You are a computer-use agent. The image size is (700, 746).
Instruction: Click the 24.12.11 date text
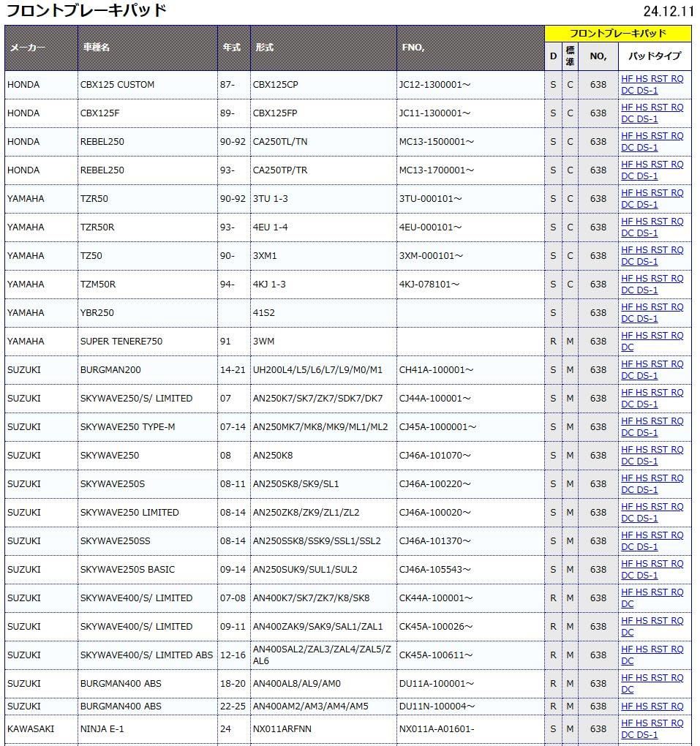click(667, 11)
